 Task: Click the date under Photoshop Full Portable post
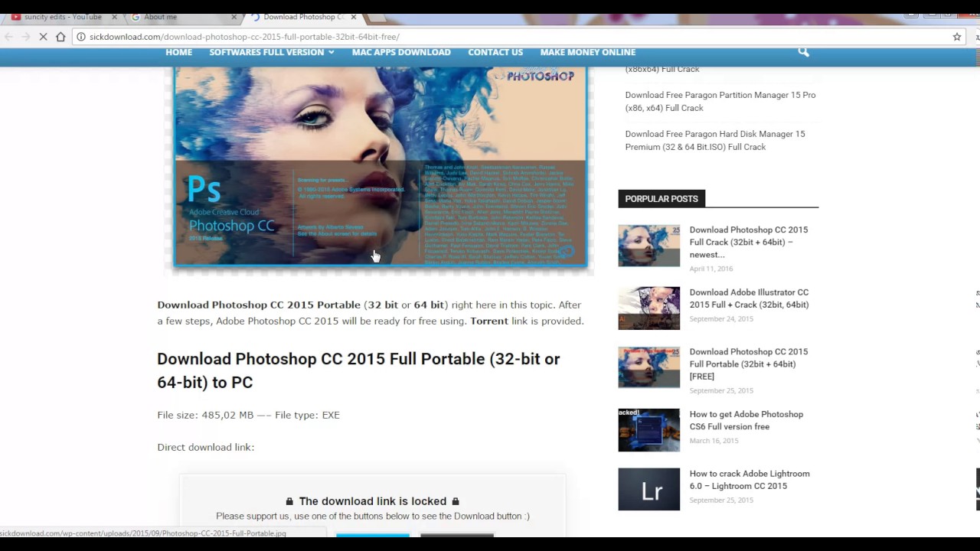721,391
